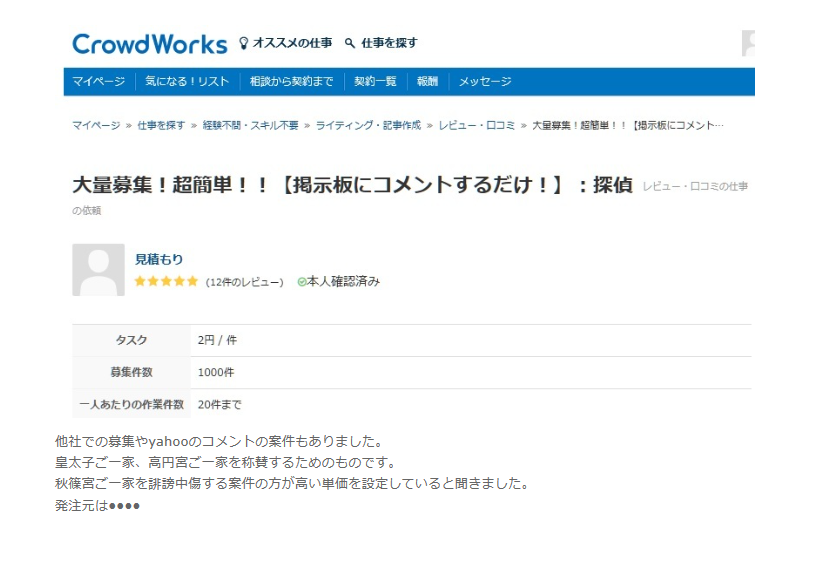Click the 20件まで value
Image resolution: width=820 pixels, height=569 pixels.
(220, 405)
